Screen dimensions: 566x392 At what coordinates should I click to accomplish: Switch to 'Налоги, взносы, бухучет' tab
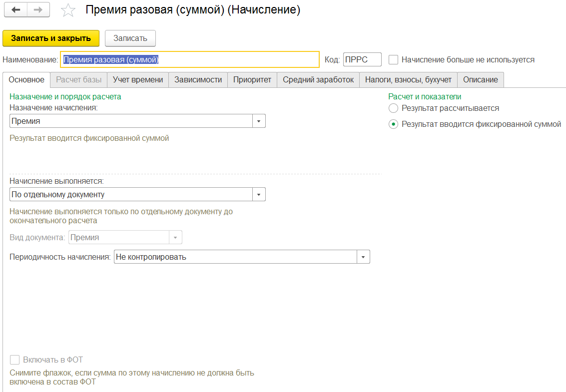click(408, 79)
